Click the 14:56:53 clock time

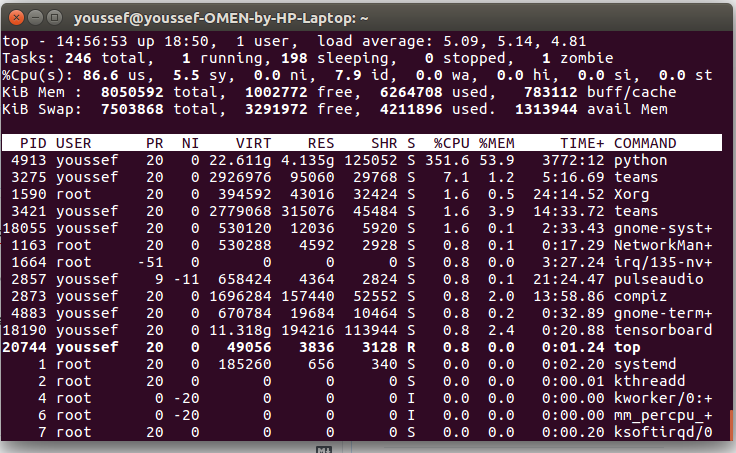pos(92,41)
